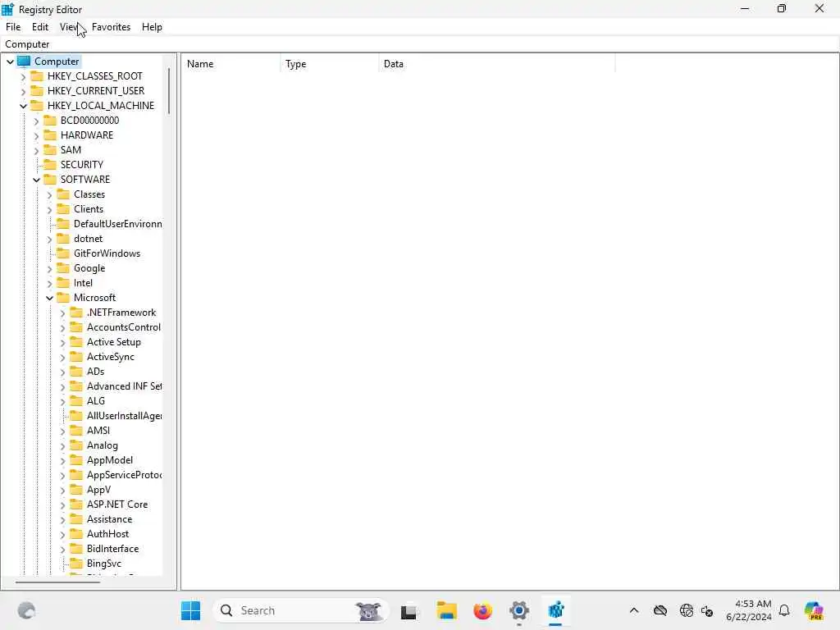Image resolution: width=840 pixels, height=630 pixels.
Task: Open the Help menu
Action: pos(152,27)
